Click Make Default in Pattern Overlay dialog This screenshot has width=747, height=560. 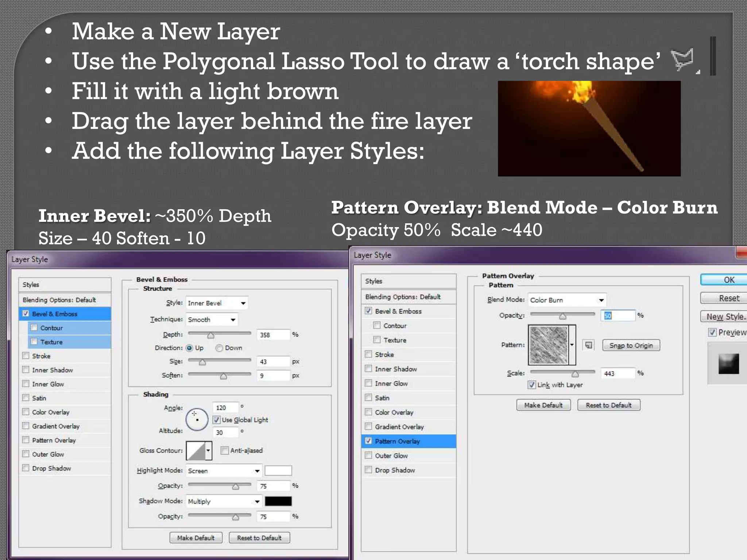(x=543, y=405)
